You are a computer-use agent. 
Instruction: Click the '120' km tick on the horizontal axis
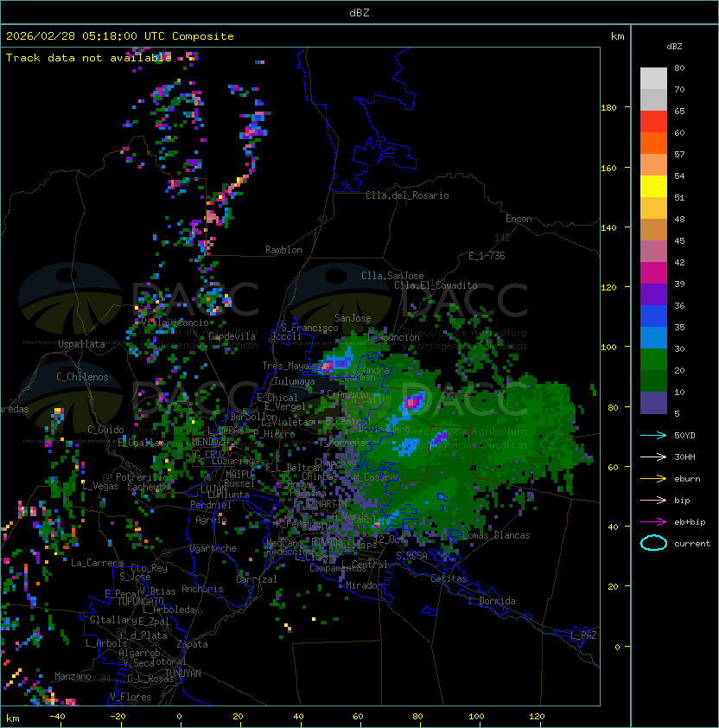point(537,717)
